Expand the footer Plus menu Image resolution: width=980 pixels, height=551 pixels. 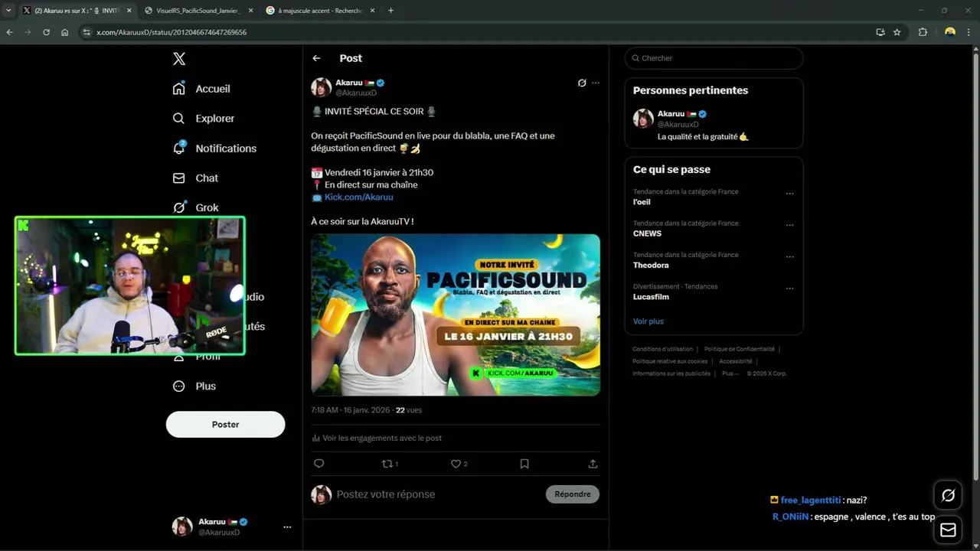click(x=730, y=373)
